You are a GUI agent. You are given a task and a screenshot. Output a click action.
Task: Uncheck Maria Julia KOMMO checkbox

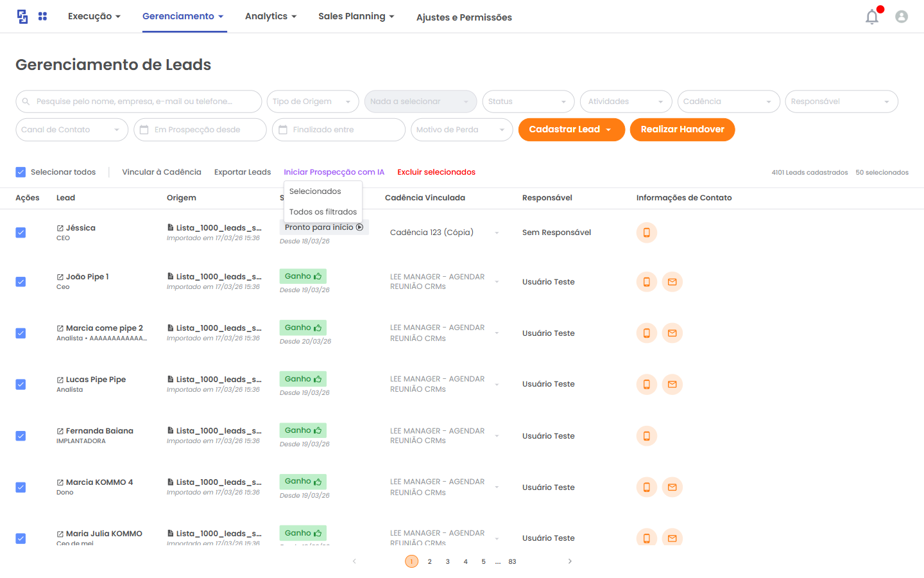point(21,539)
